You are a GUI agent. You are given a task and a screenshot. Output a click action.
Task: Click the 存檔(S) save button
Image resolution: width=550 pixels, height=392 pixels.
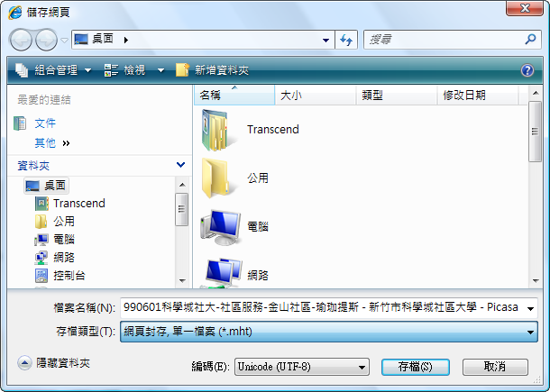[416, 367]
